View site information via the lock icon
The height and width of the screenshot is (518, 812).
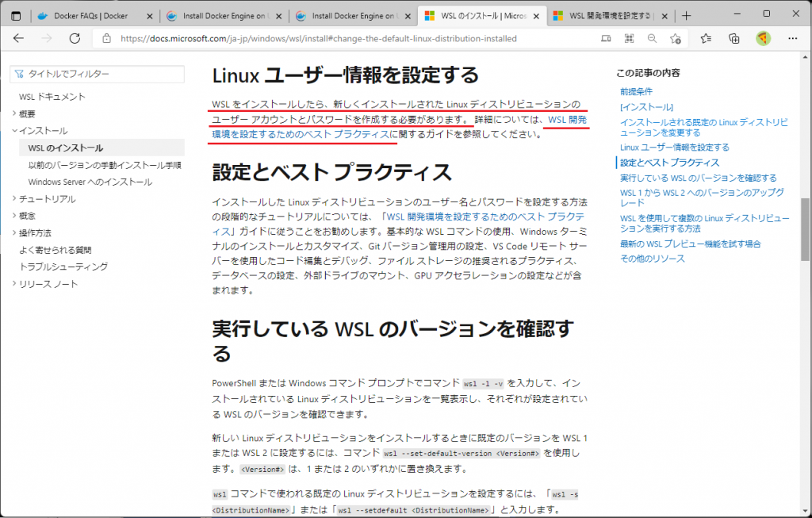tap(107, 38)
